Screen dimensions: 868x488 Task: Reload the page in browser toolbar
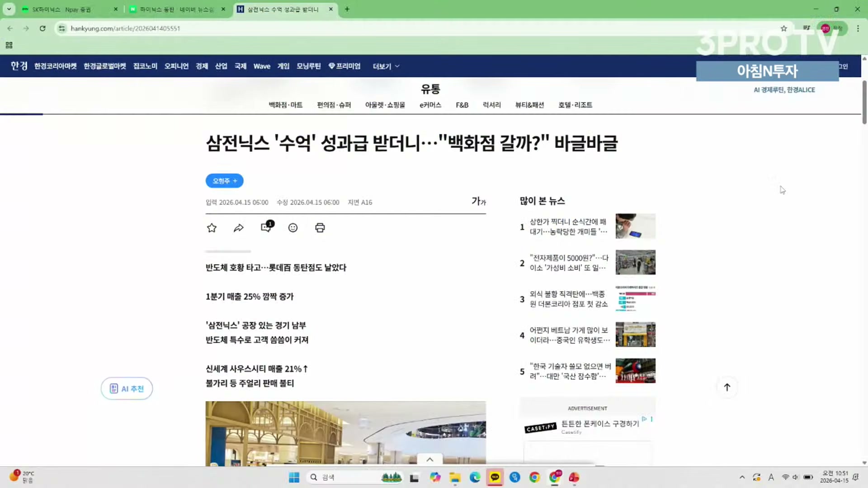(x=42, y=28)
